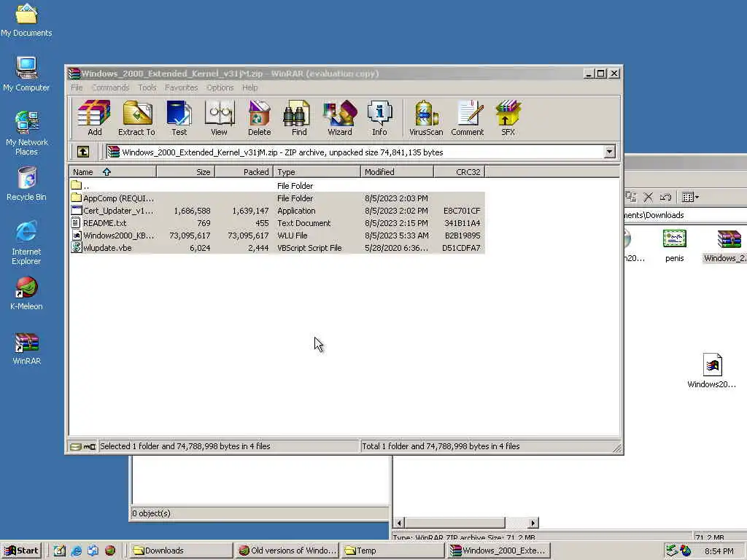Select the penis file in Downloads window
The image size is (747, 560).
click(675, 246)
